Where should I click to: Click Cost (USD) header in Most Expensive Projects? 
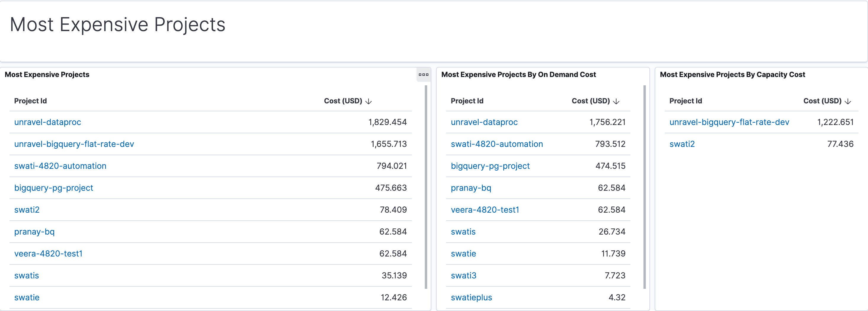(343, 101)
